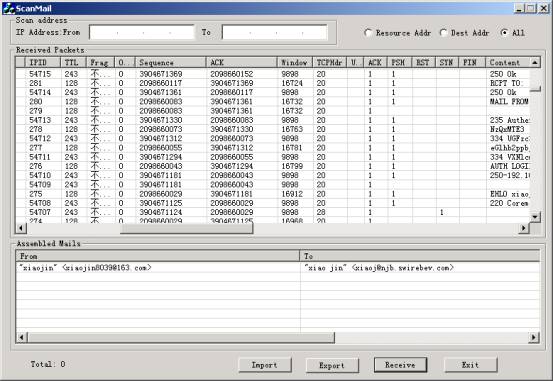553x381 pixels.
Task: Click the From column header in Assembled Mails
Action: (158, 256)
